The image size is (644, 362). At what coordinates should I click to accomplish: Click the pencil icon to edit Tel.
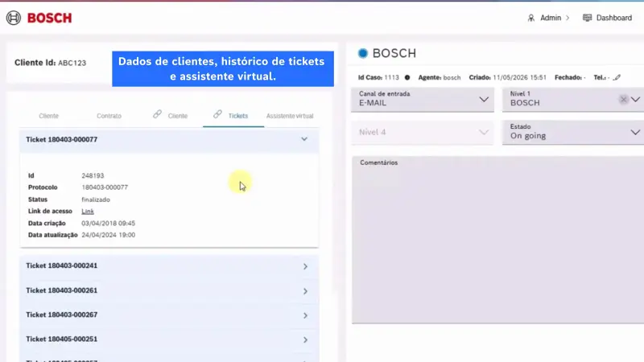point(617,77)
